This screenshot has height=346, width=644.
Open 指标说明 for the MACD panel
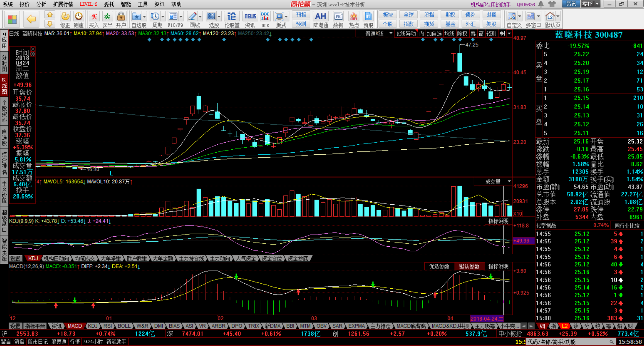coord(498,266)
